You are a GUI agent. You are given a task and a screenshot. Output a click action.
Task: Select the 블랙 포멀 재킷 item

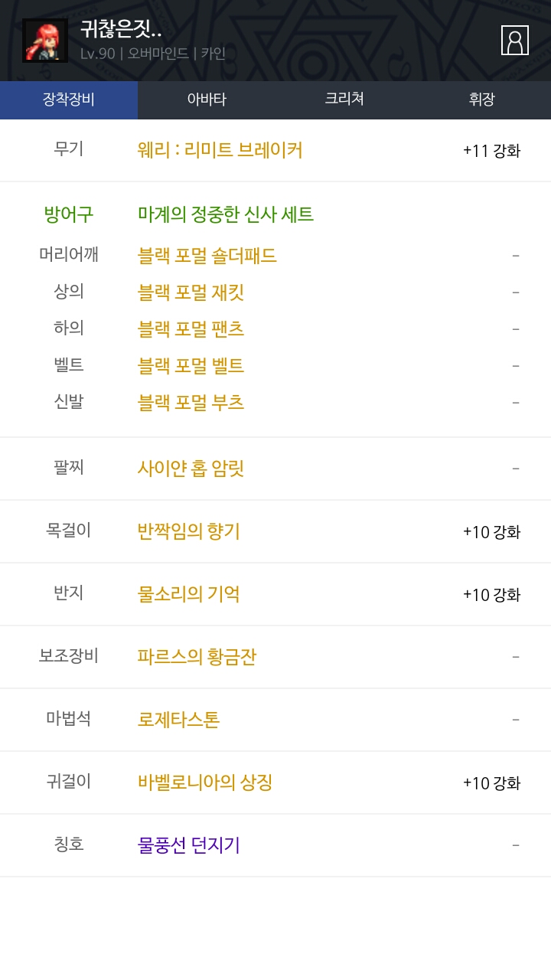pyautogui.click(x=191, y=292)
